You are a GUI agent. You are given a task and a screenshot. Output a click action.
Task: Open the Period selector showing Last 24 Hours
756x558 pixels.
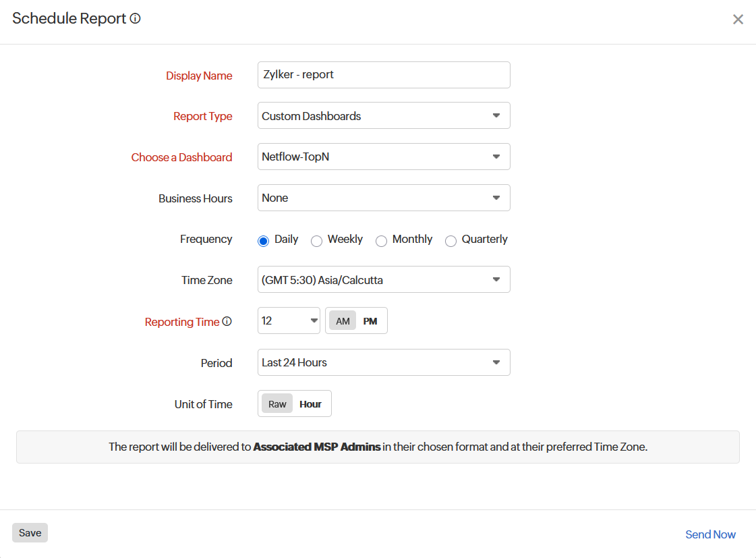pos(384,362)
